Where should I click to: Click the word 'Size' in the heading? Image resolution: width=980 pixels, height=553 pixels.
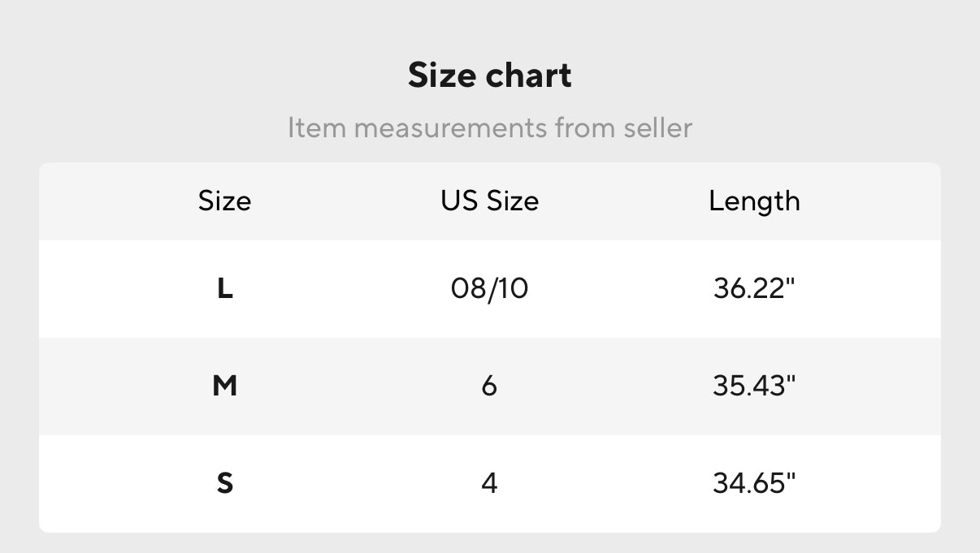click(x=442, y=76)
